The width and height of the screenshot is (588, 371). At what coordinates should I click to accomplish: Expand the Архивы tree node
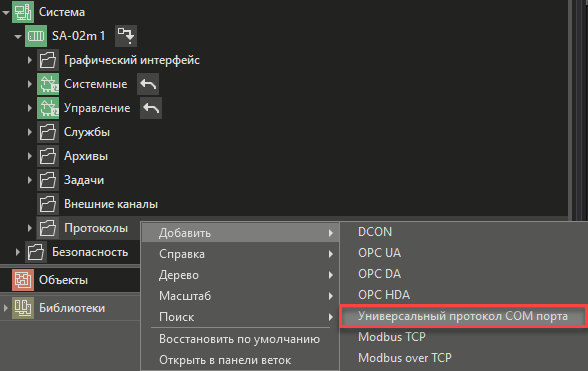coord(30,156)
